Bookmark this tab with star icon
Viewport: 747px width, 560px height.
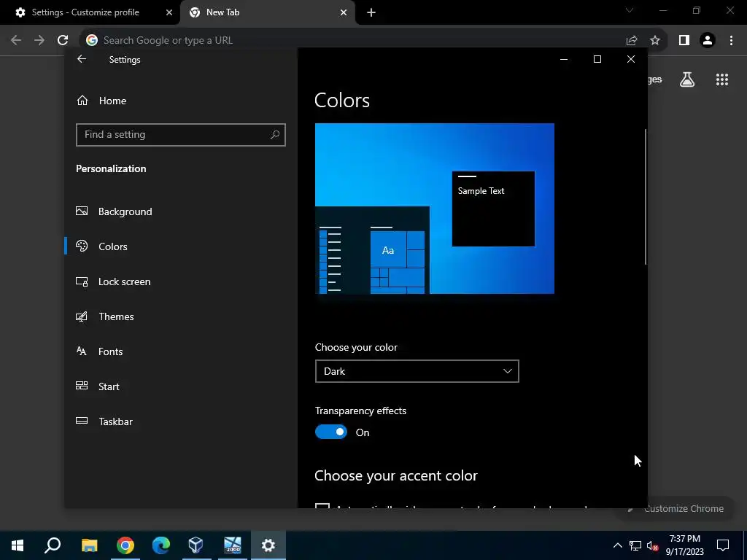[x=655, y=40]
